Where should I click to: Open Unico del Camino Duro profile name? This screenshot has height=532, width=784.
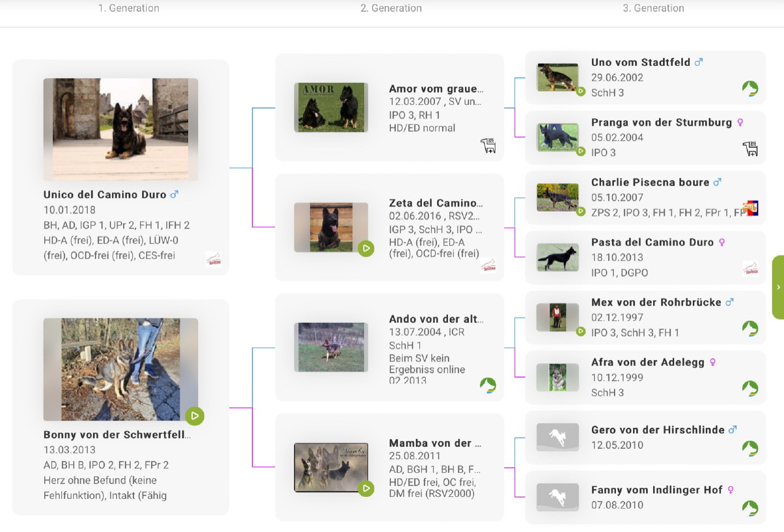tap(105, 195)
